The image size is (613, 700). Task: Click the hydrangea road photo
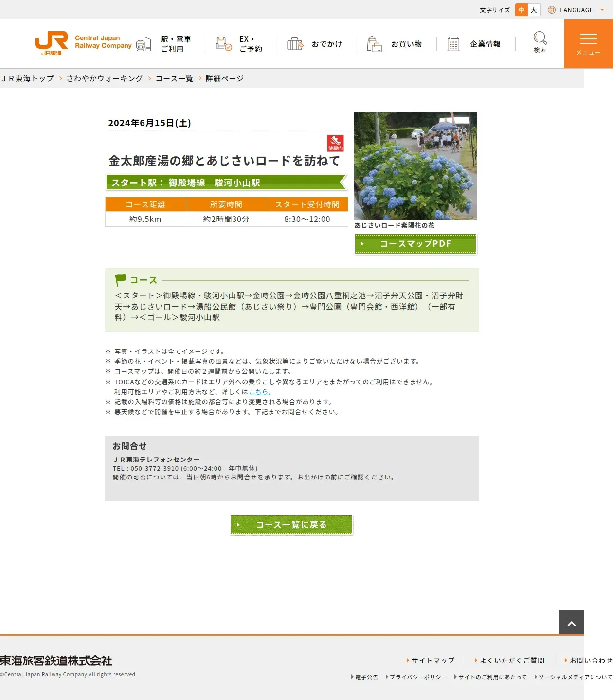415,166
